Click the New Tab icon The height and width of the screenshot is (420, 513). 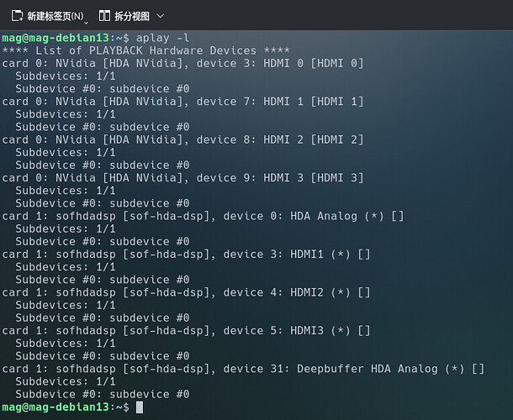[17, 16]
